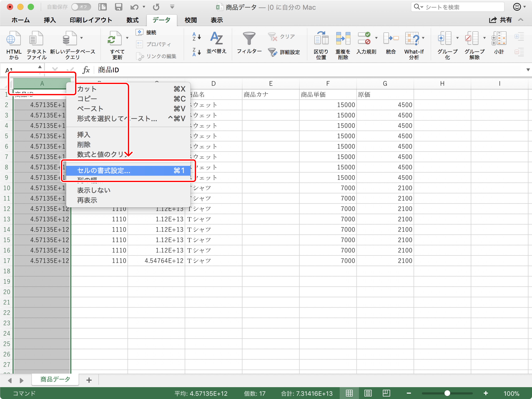Image resolution: width=532 pixels, height=399 pixels.
Task: Switch to Page Layout view in status bar
Action: pyautogui.click(x=368, y=393)
